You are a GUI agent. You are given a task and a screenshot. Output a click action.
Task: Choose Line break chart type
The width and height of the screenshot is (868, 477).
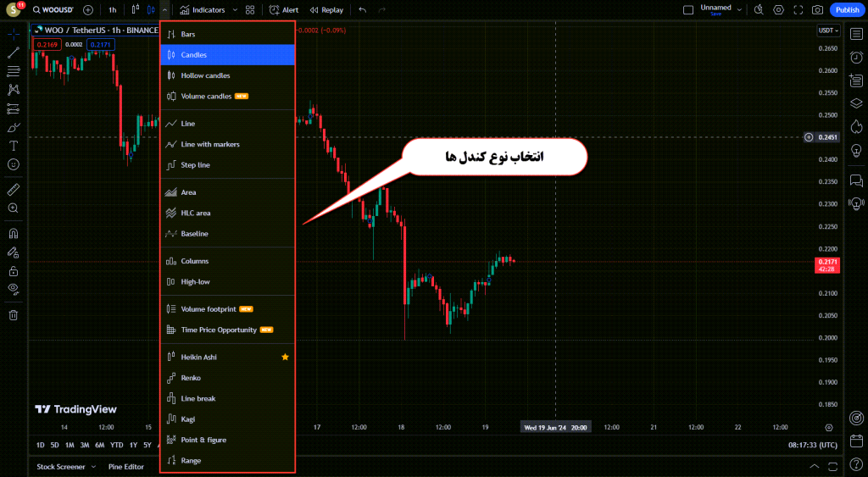click(227, 398)
